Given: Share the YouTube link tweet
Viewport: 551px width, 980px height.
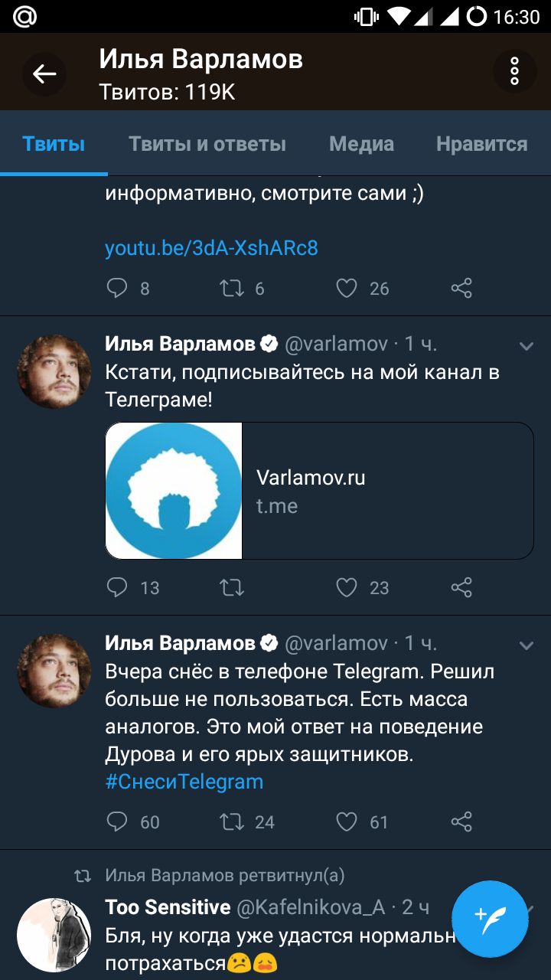Looking at the screenshot, I should coord(461,288).
